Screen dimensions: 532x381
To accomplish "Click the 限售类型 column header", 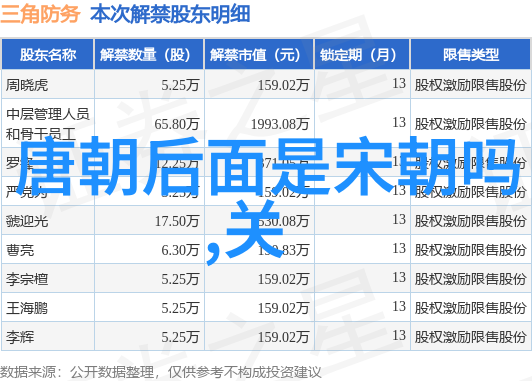I will click(470, 55).
